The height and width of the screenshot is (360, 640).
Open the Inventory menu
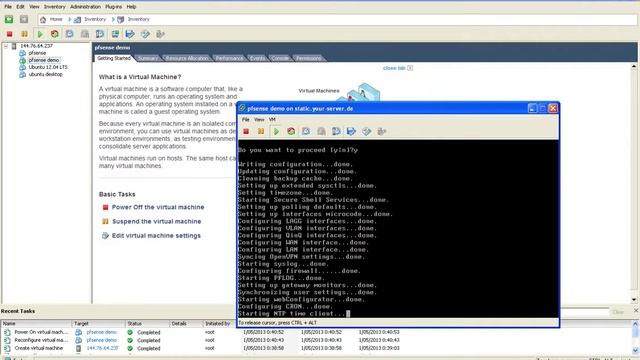pos(54,7)
